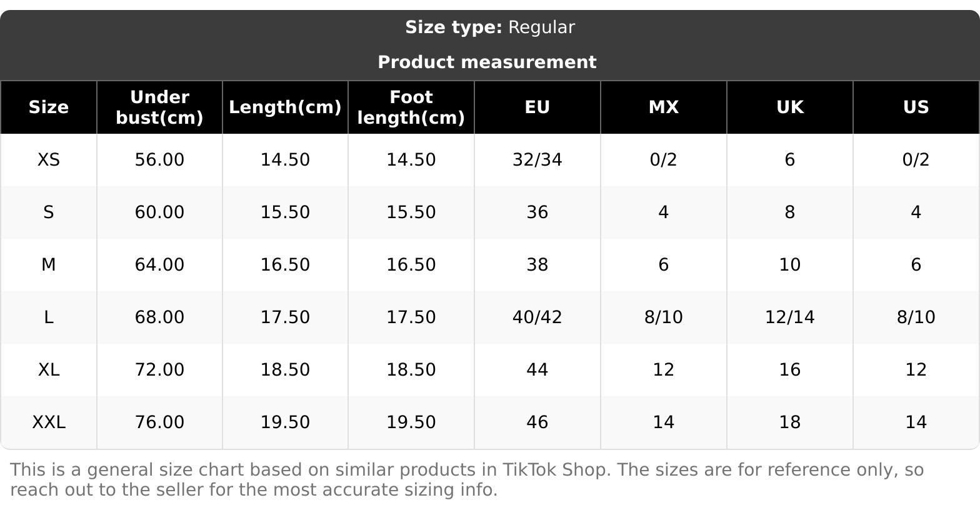Click the Foot length(cm) header
Image resolution: width=980 pixels, height=510 pixels.
(411, 107)
